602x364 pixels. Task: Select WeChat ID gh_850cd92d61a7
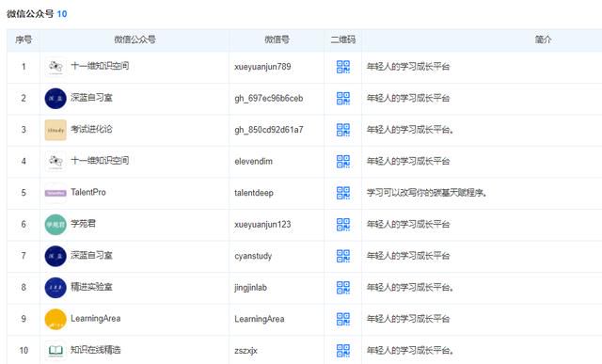[x=269, y=130]
